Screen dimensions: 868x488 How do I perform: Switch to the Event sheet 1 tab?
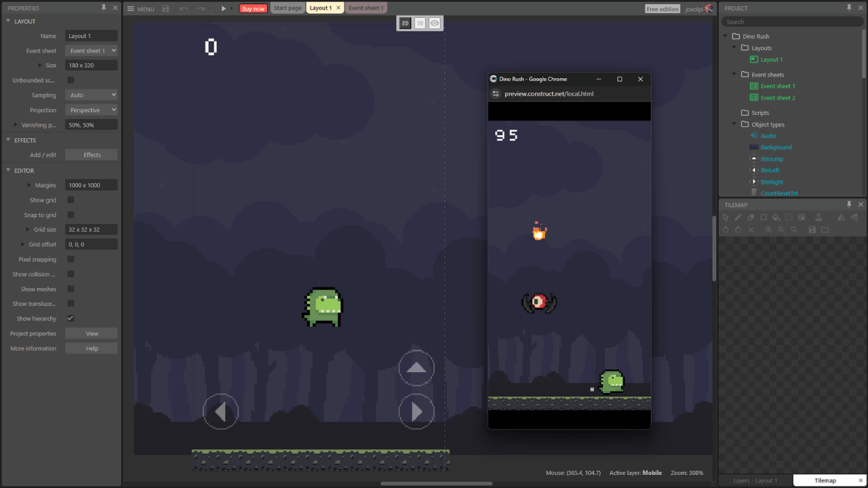click(366, 8)
